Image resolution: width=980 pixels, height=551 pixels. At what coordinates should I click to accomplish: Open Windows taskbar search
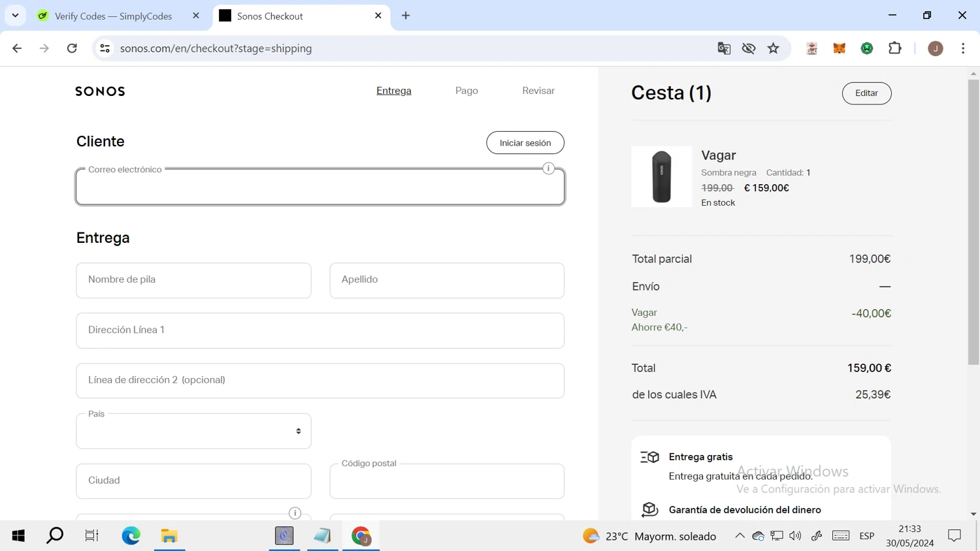(x=56, y=536)
